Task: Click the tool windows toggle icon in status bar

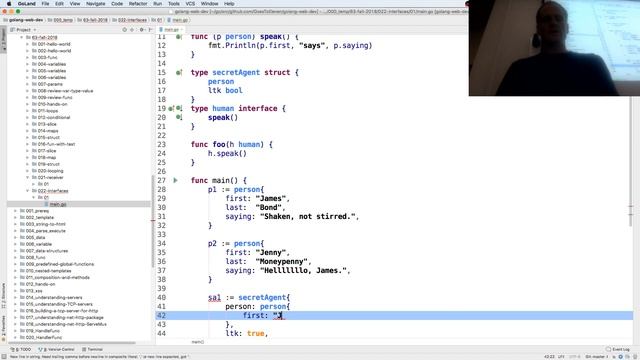Action: (3, 357)
